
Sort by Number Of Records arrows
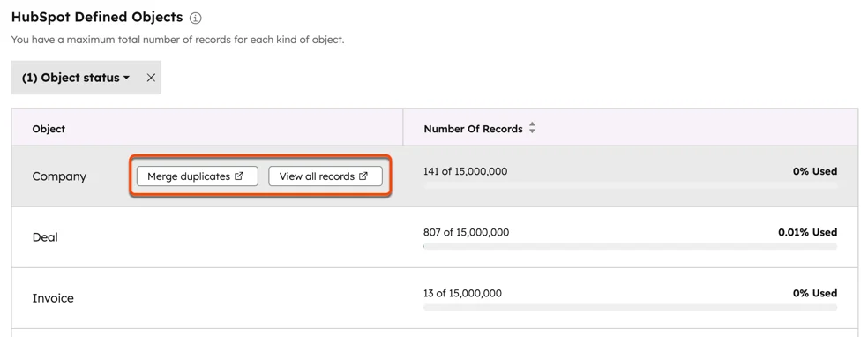click(x=532, y=129)
